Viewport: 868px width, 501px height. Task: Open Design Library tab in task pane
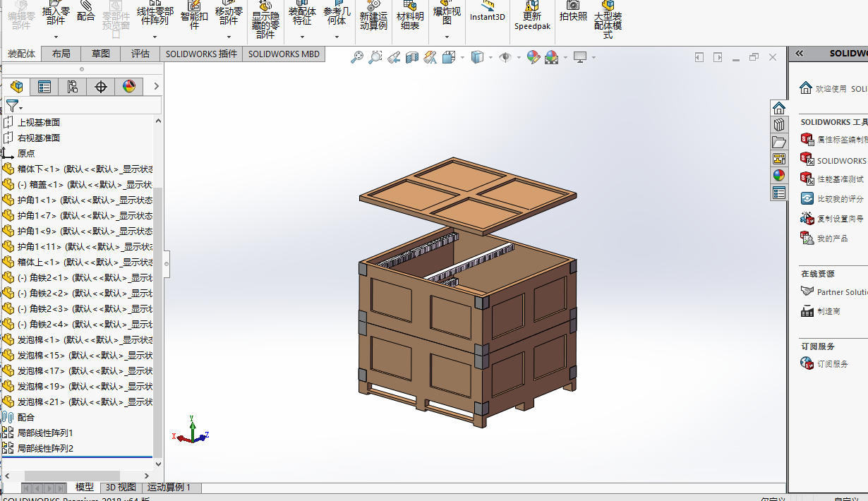click(779, 125)
